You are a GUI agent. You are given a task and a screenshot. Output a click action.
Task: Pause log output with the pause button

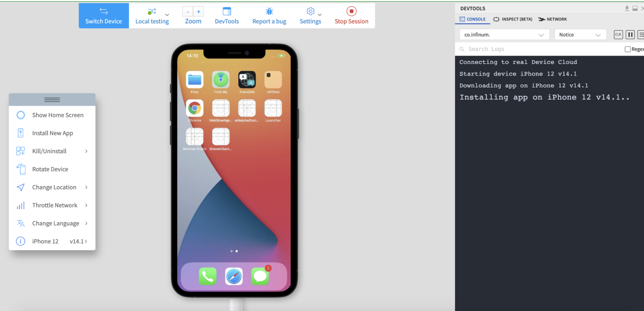(x=630, y=34)
